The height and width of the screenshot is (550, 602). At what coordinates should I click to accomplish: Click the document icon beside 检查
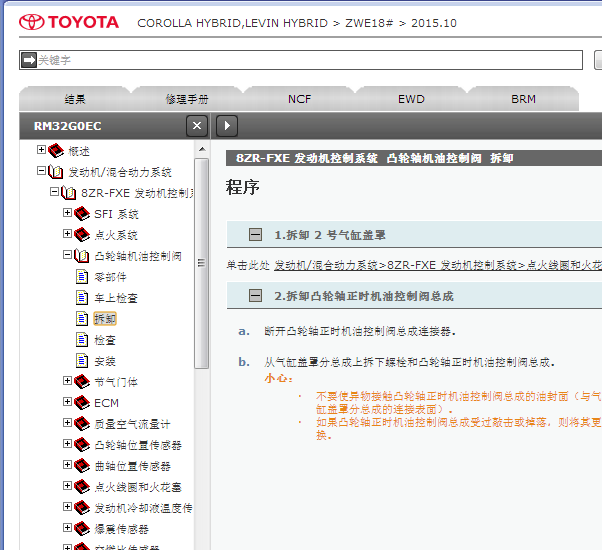pyautogui.click(x=82, y=340)
